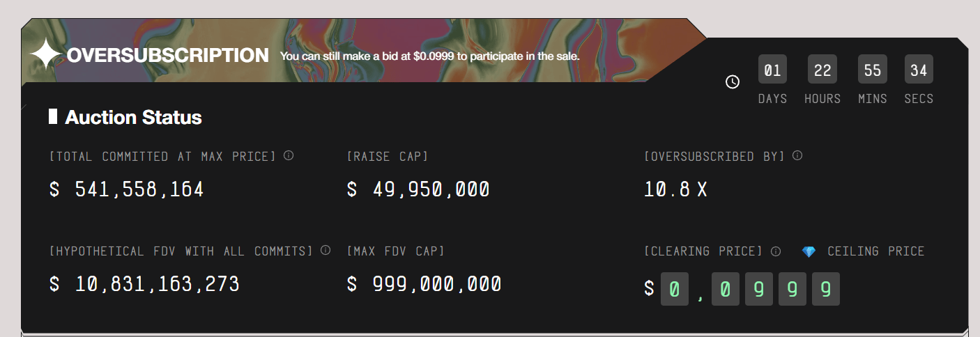
Task: Click the total committed value $541,558,164
Action: [127, 189]
